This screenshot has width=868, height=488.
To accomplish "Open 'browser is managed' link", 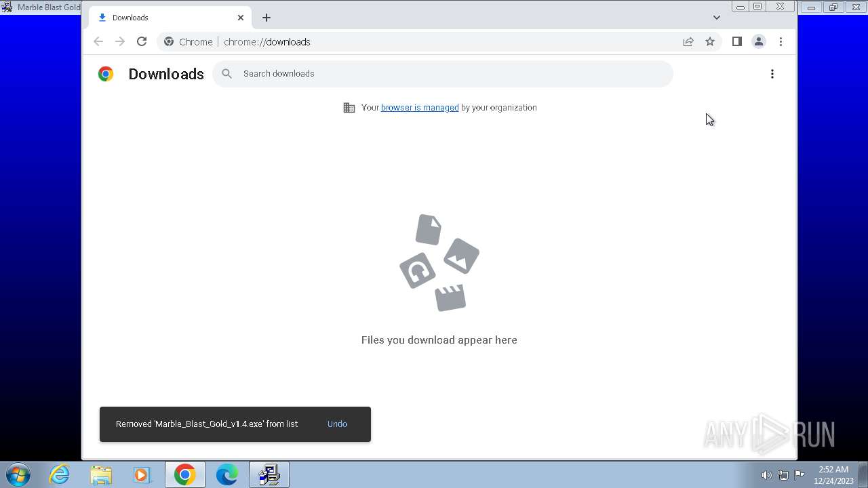I will [x=420, y=108].
